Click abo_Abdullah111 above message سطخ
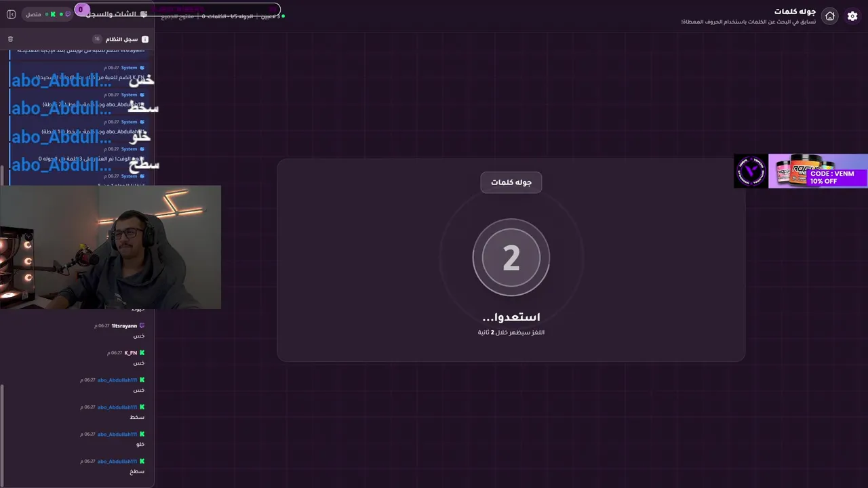This screenshot has width=868, height=488. 117,462
